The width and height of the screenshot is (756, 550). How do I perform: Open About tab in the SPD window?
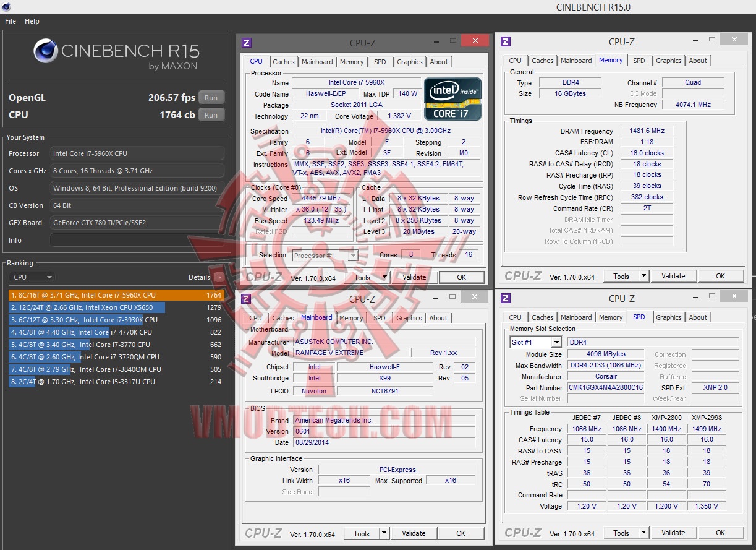click(x=698, y=317)
